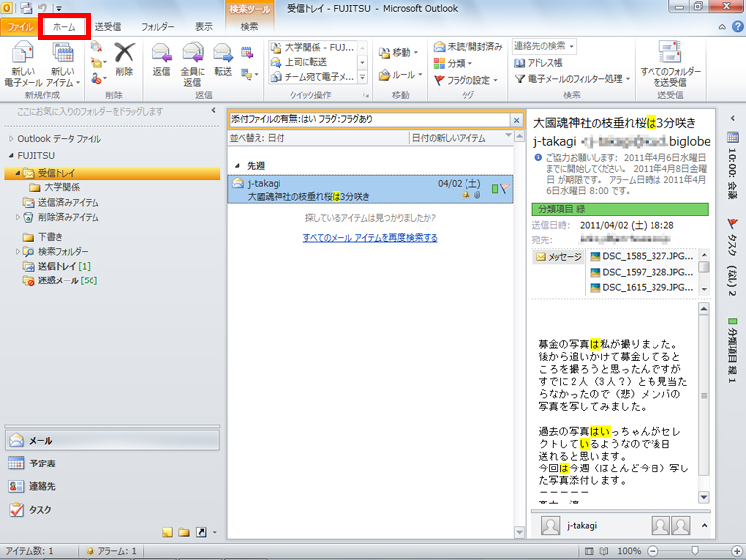Image resolution: width=746 pixels, height=560 pixels.
Task: Collapse the 先週 group
Action: [237, 165]
